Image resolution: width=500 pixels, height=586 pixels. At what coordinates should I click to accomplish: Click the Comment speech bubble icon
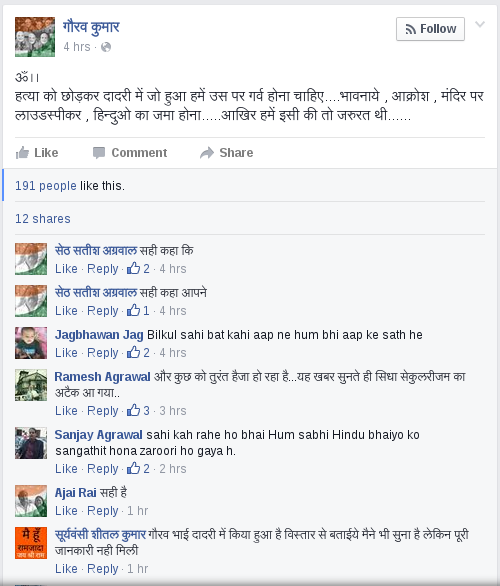pyautogui.click(x=99, y=153)
